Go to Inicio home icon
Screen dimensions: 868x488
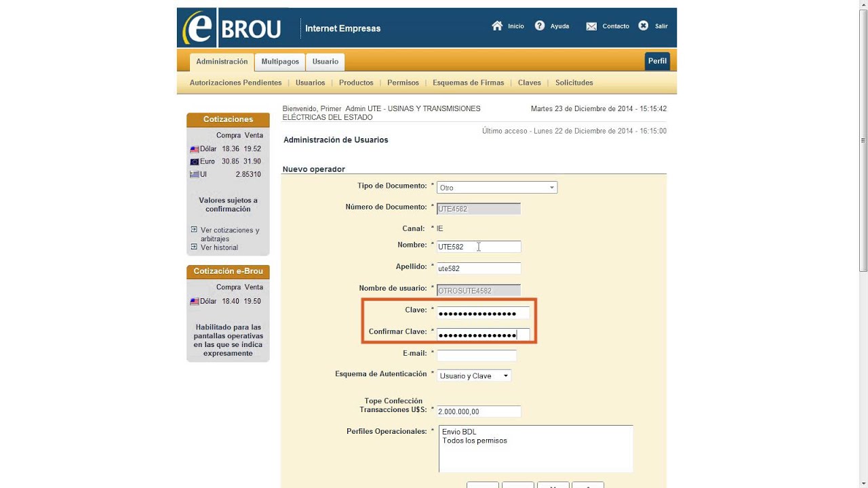click(x=497, y=26)
